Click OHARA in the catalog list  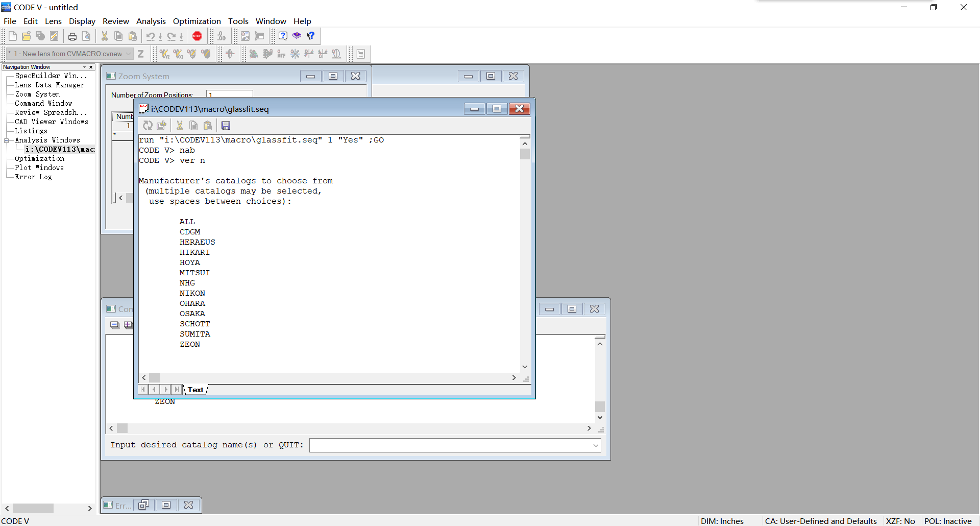tap(192, 303)
